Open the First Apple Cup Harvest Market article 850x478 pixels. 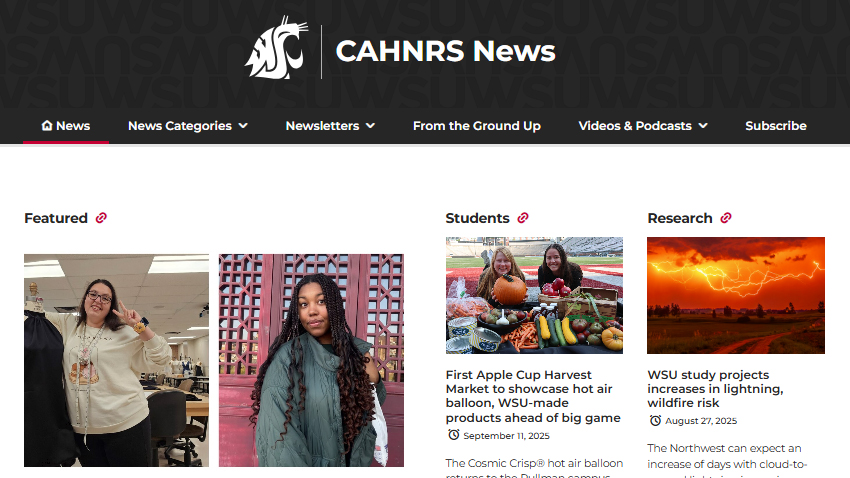click(533, 396)
